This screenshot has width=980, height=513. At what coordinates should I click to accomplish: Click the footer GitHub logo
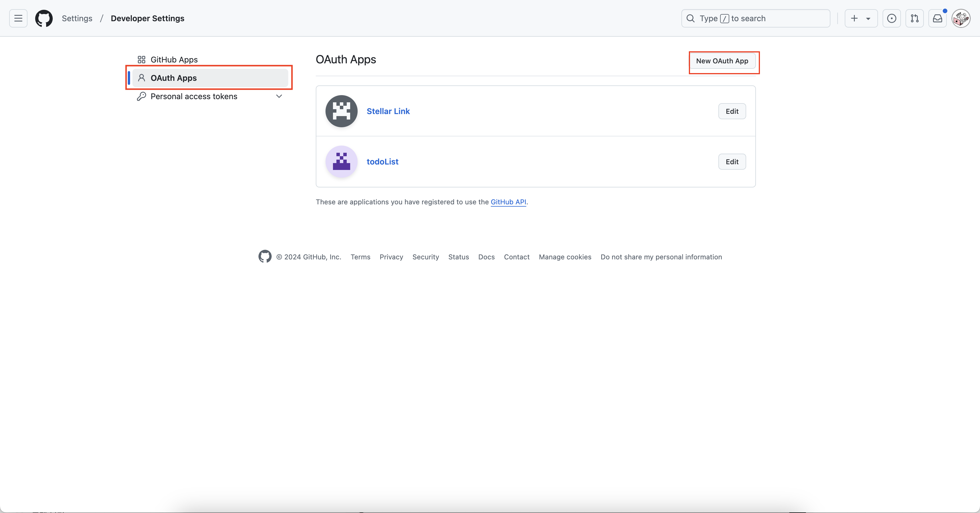pos(265,256)
